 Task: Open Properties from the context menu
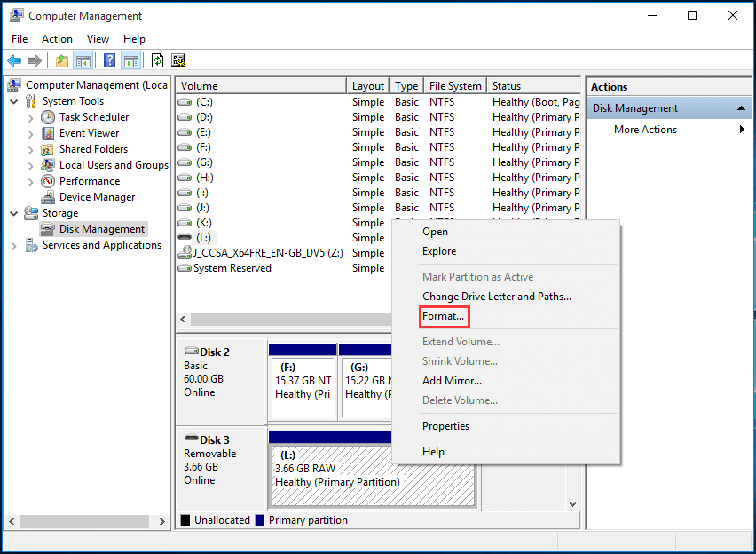click(x=445, y=426)
